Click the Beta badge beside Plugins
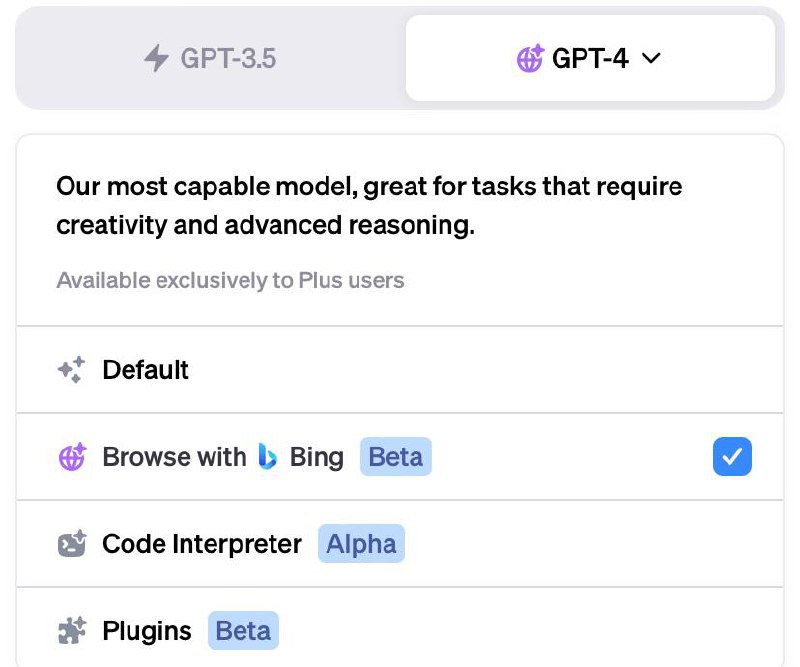The width and height of the screenshot is (800, 667). pos(243,631)
